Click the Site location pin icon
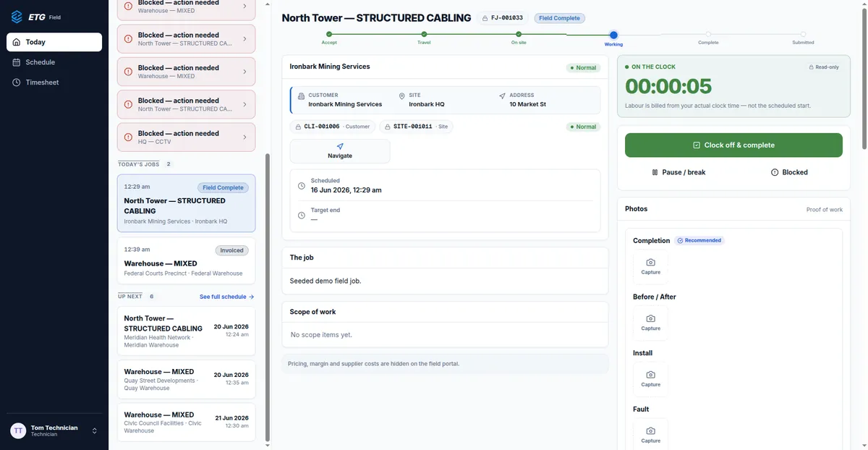 [401, 95]
